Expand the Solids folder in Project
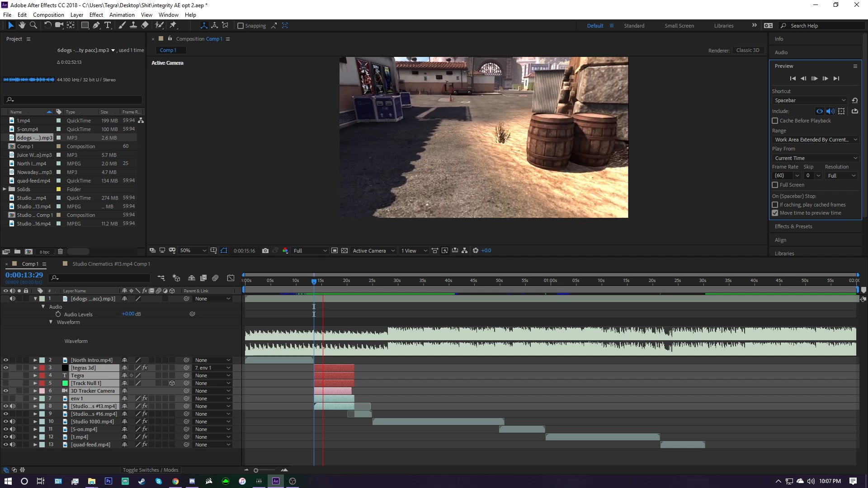Viewport: 868px width, 488px height. pyautogui.click(x=5, y=189)
